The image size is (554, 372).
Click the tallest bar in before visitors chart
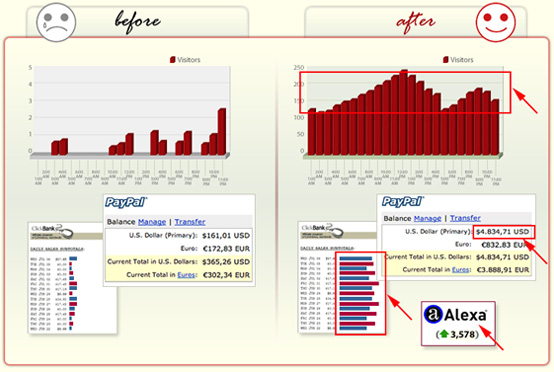coord(222,132)
